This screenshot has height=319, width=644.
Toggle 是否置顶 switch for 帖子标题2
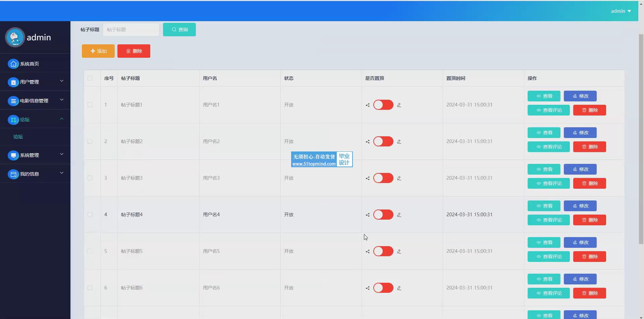pyautogui.click(x=383, y=141)
